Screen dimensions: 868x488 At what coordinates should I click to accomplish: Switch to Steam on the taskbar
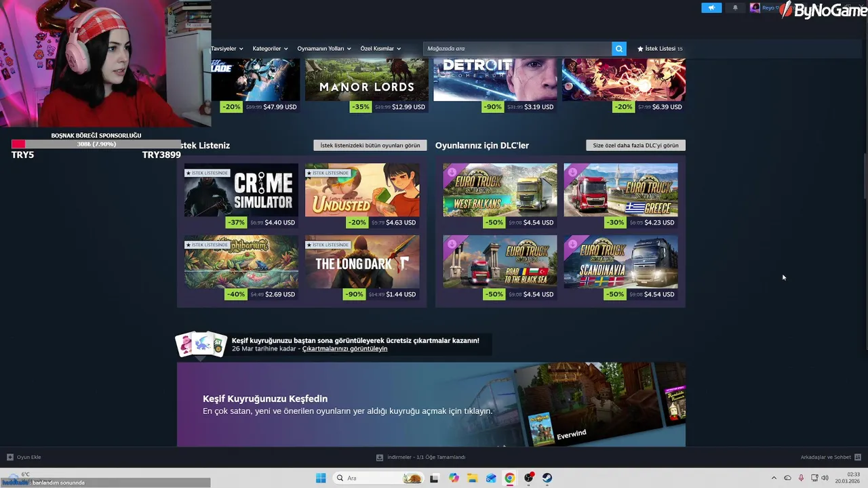pyautogui.click(x=547, y=478)
